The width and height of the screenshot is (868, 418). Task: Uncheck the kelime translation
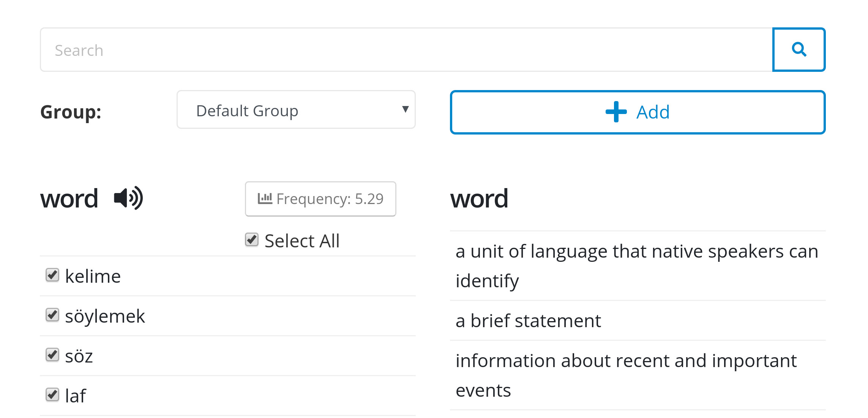click(52, 275)
